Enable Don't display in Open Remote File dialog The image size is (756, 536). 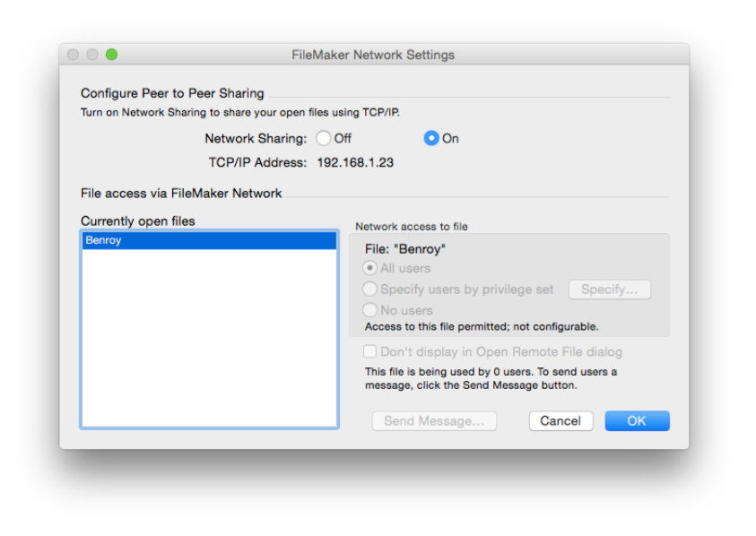(x=370, y=352)
